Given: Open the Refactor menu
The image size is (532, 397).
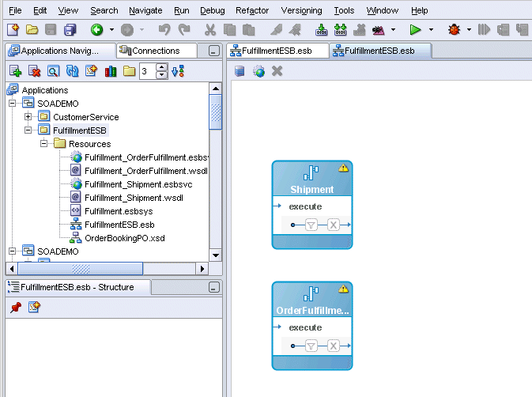Looking at the screenshot, I should (252, 11).
